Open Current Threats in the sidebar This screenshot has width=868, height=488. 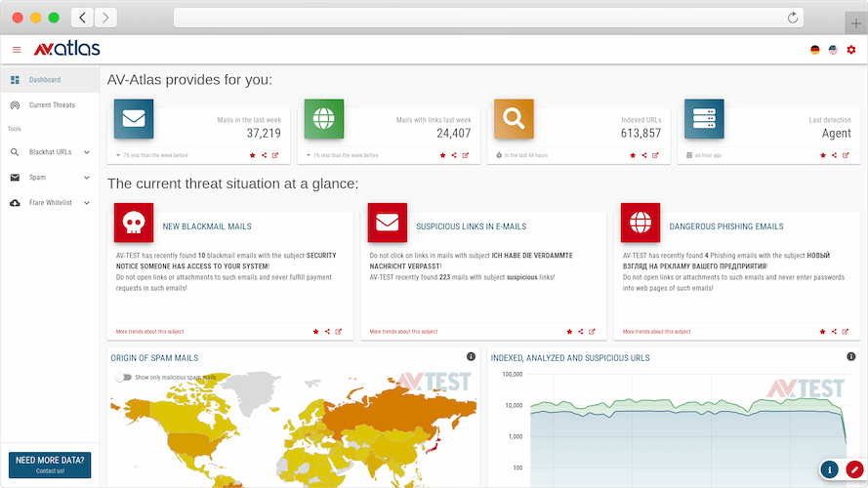click(x=51, y=104)
